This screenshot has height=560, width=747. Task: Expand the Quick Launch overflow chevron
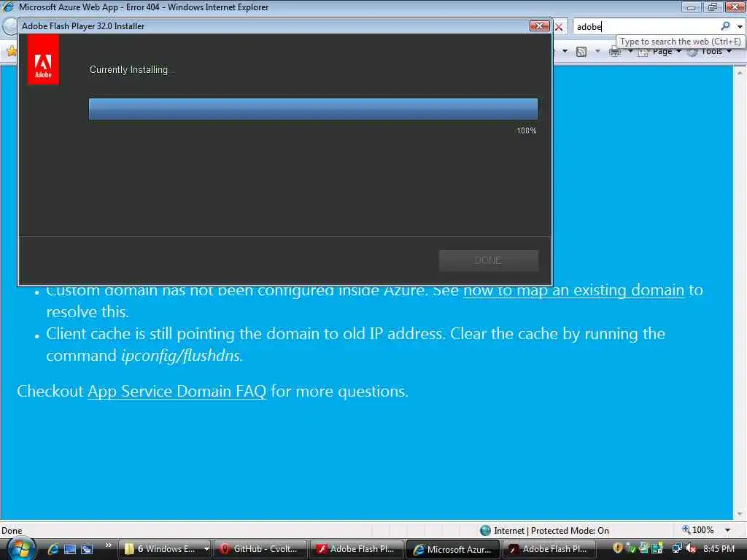(108, 545)
